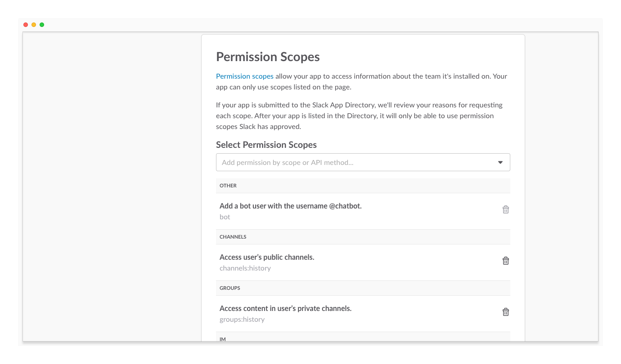Minimize the window with yellow button

[x=34, y=25]
